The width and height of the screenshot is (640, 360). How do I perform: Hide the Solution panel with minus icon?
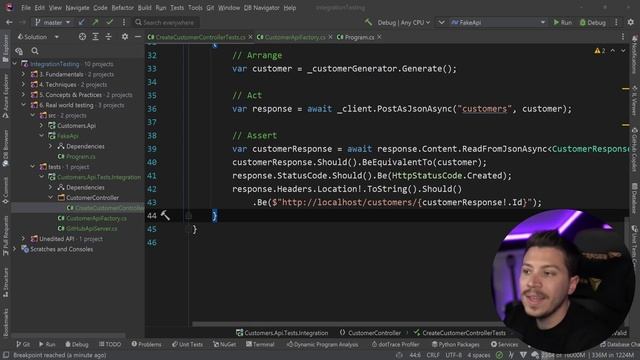[138, 37]
